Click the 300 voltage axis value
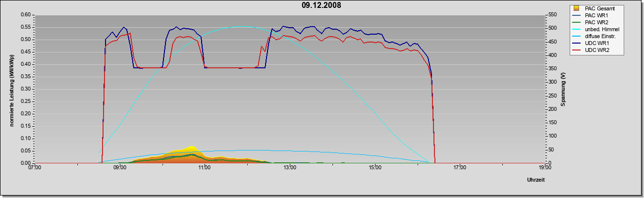 (x=552, y=82)
